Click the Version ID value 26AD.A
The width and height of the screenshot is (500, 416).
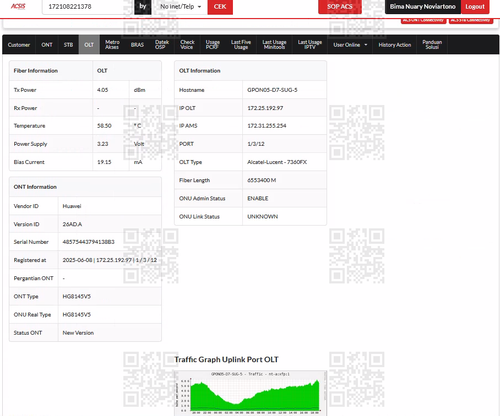coord(72,224)
